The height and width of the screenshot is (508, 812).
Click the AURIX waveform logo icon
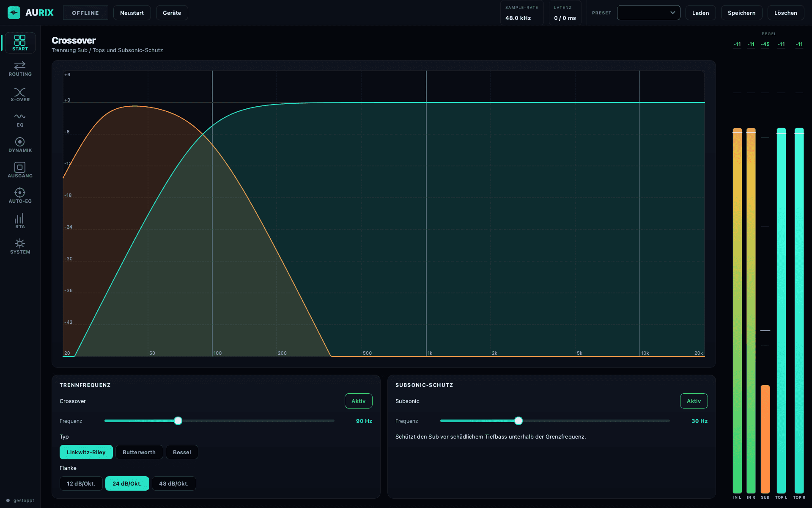pyautogui.click(x=14, y=13)
